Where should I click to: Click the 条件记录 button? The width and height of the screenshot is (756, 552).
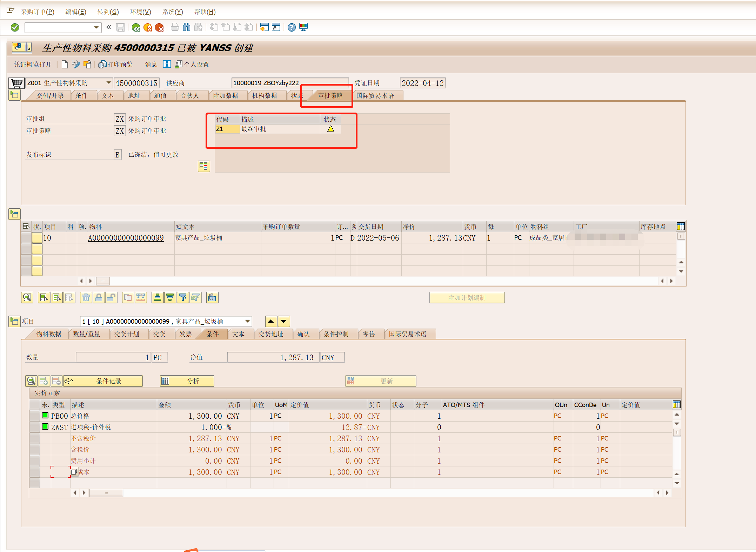point(103,381)
